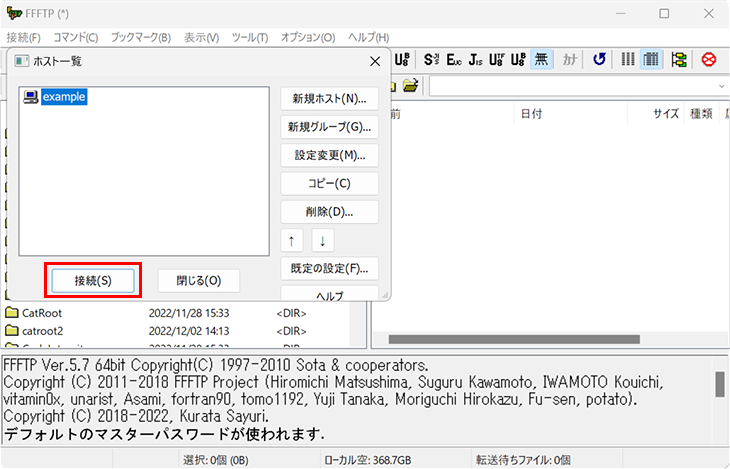Switch to detailed view icon
730x469 pixels.
click(651, 60)
